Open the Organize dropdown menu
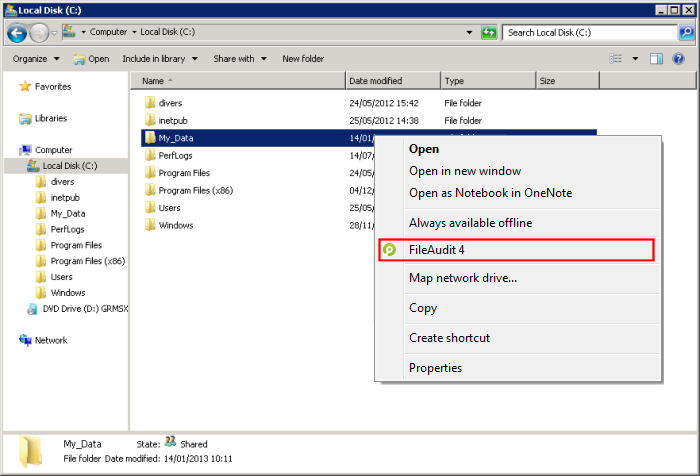 tap(35, 59)
